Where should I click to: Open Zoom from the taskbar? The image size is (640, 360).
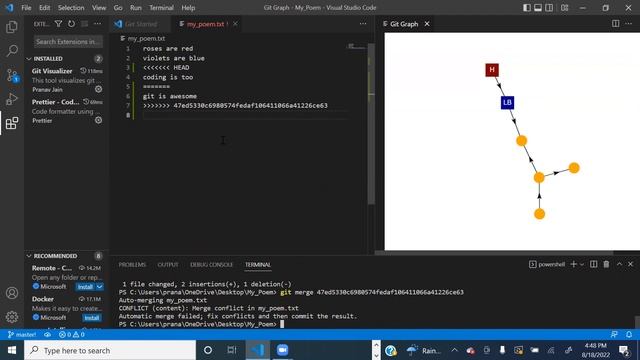coord(282,350)
